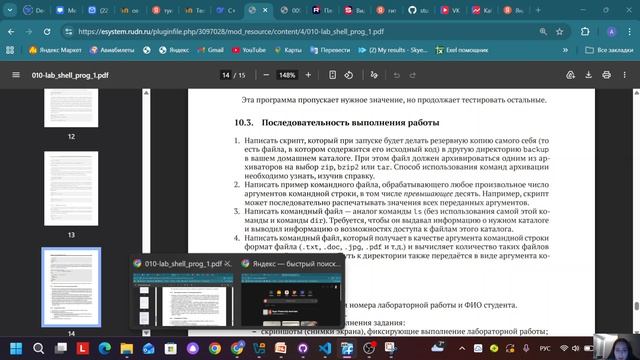Open File Explorer from the taskbar

127,348
